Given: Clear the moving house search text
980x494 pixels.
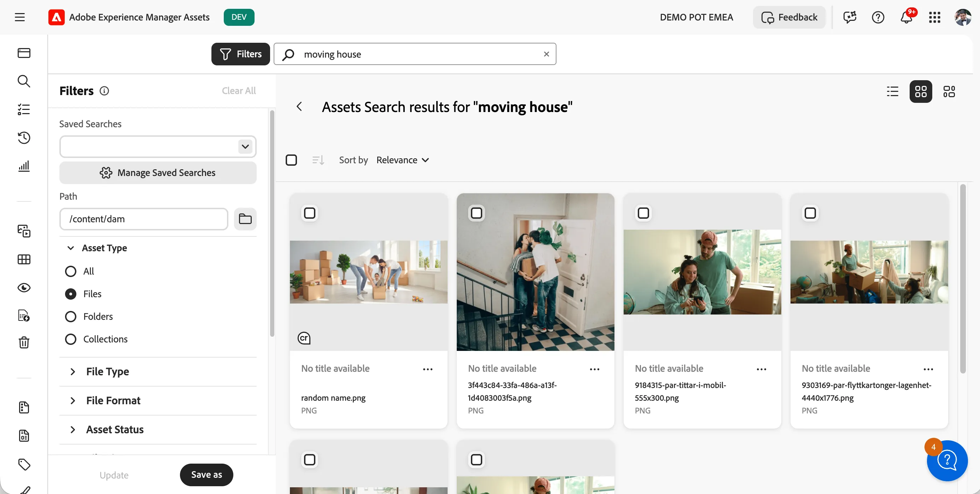Looking at the screenshot, I should pyautogui.click(x=546, y=54).
